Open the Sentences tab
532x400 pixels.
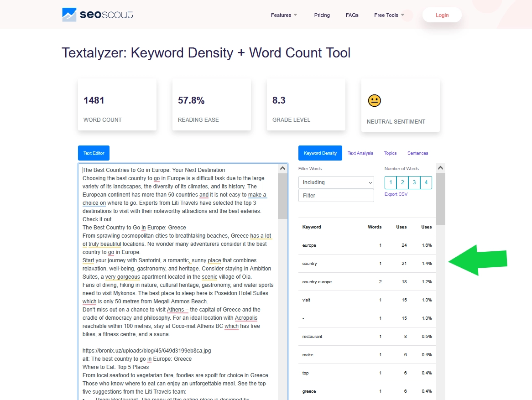[x=417, y=153]
